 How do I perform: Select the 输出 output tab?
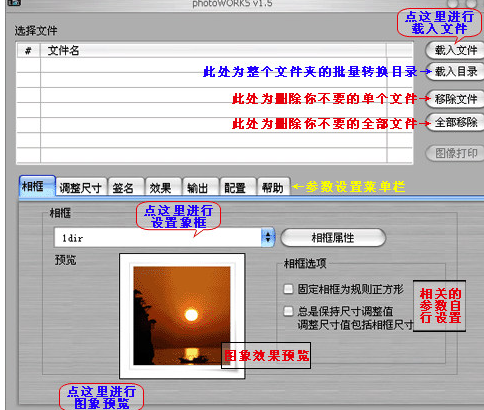pos(201,188)
